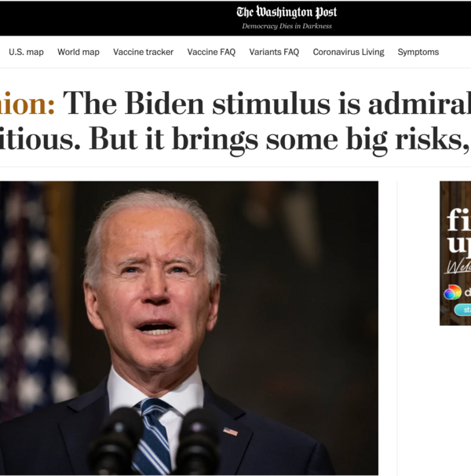Open the U.S. map section
The image size is (471, 476).
click(x=26, y=52)
